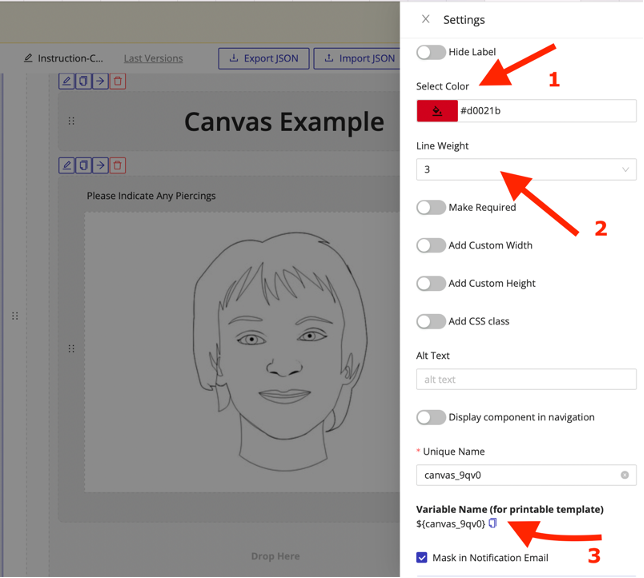The width and height of the screenshot is (644, 578).
Task: Uncheck Mask in Notification Email
Action: [x=423, y=557]
